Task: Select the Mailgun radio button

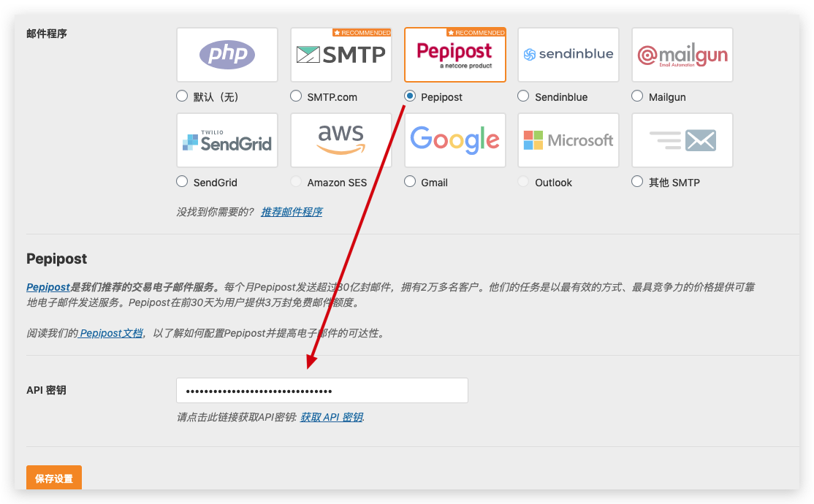Action: pos(637,96)
